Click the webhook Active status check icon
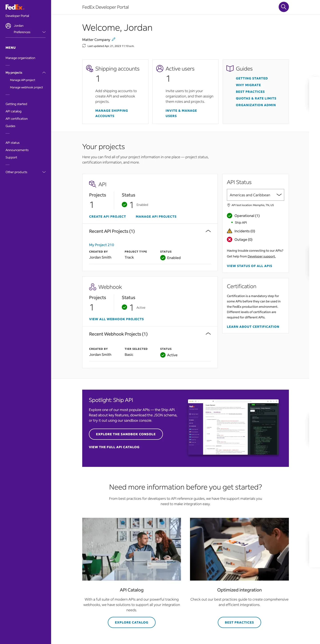This screenshot has width=320, height=644. tap(163, 355)
